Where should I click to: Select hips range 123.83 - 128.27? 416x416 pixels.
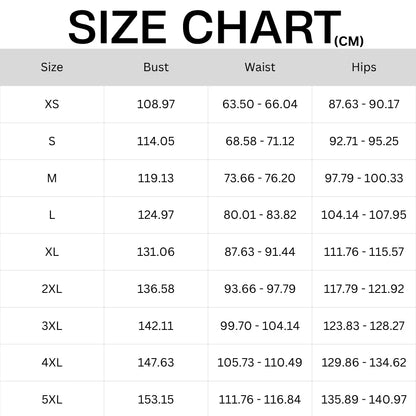click(x=364, y=326)
